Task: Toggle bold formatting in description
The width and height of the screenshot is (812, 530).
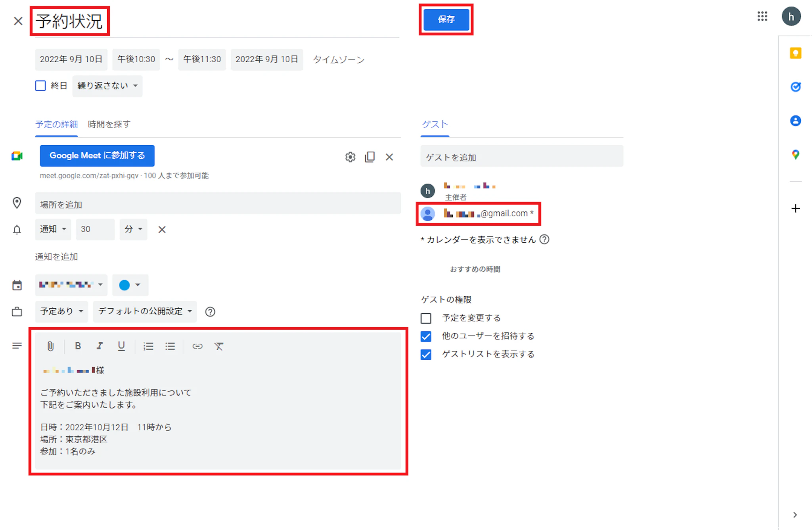Action: [78, 346]
